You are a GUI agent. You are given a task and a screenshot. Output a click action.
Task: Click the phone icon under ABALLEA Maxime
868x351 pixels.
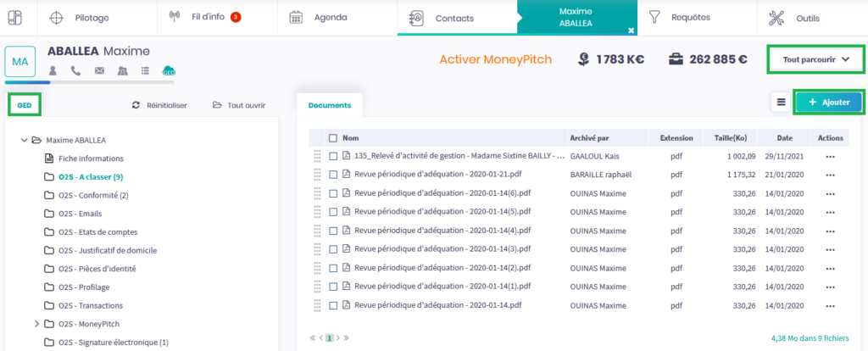pos(76,70)
